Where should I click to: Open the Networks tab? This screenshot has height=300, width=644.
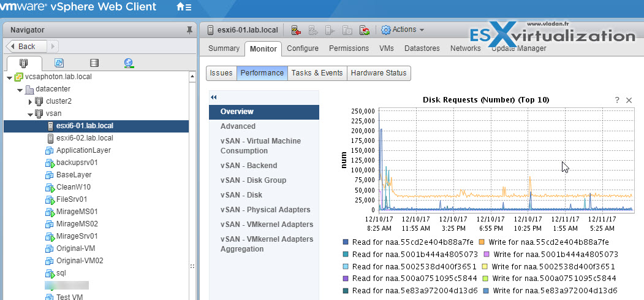point(465,48)
